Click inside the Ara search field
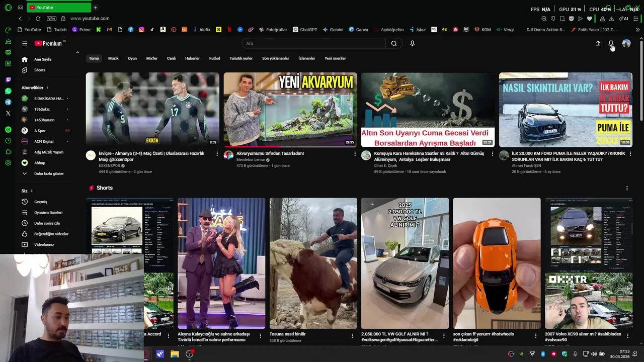This screenshot has height=362, width=644. point(314,44)
